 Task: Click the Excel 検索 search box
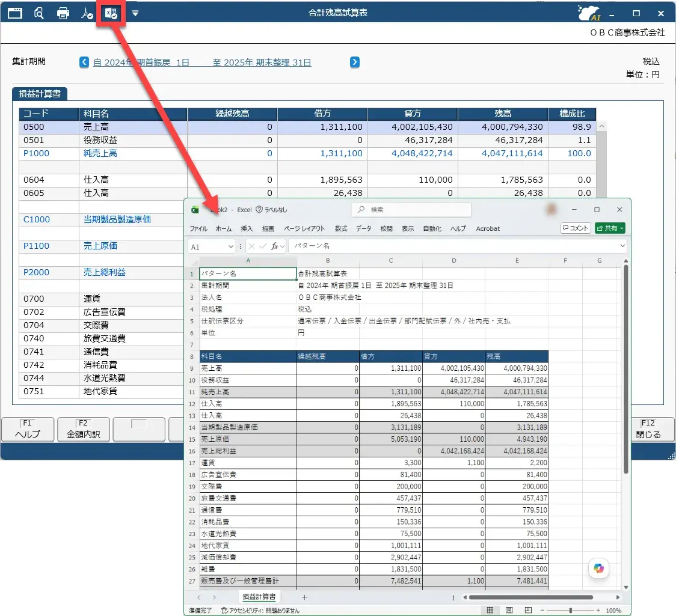(x=411, y=209)
